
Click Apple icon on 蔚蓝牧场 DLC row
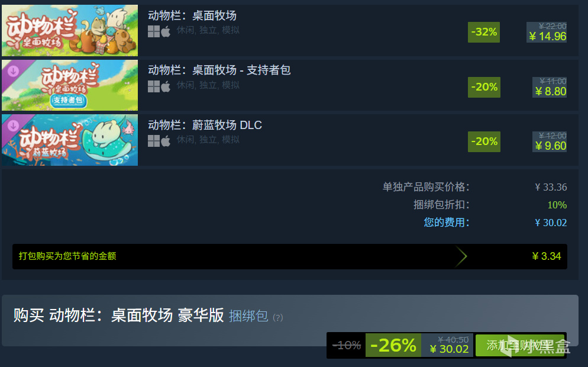pyautogui.click(x=166, y=141)
